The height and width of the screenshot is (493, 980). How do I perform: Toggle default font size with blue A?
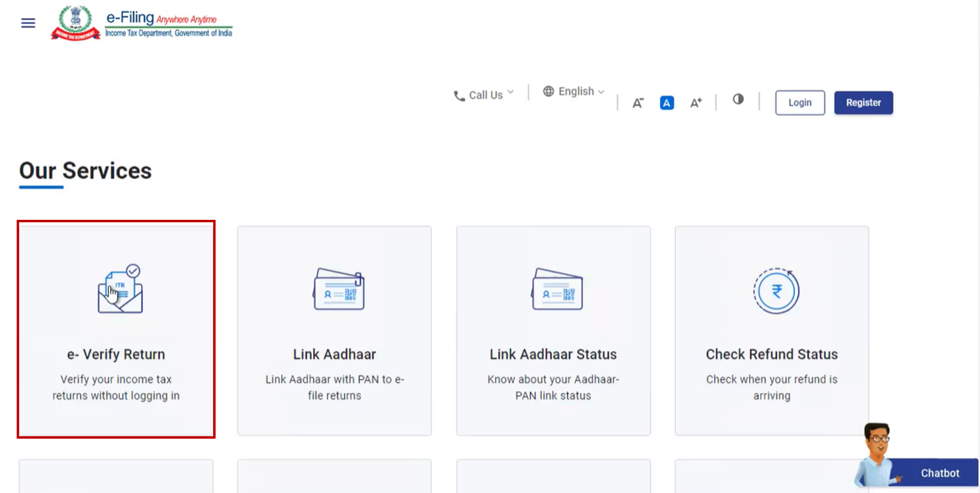(666, 102)
